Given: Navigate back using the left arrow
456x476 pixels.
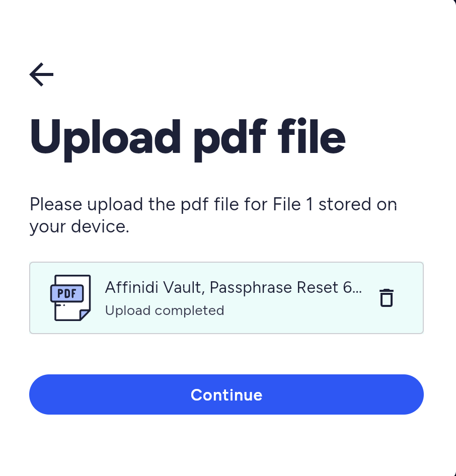Looking at the screenshot, I should coord(41,74).
